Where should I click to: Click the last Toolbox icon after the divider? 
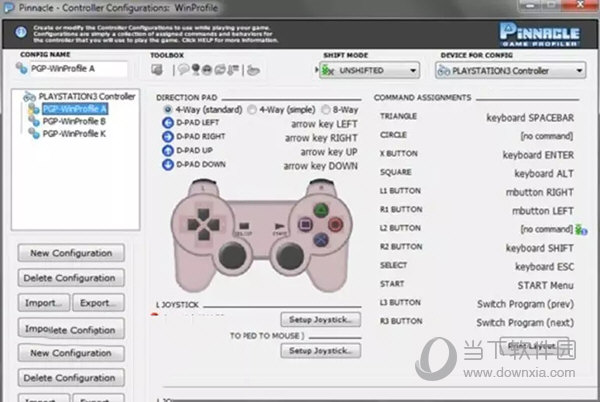tap(253, 70)
